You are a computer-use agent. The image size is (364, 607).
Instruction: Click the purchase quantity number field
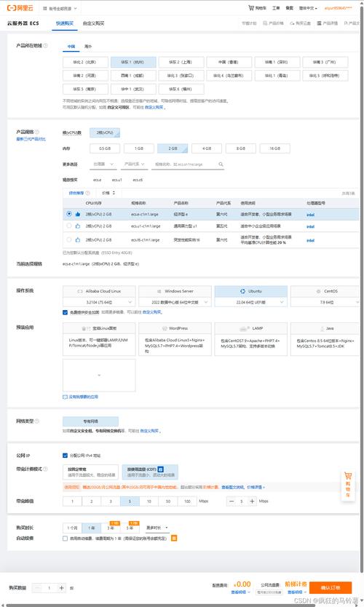(50, 588)
